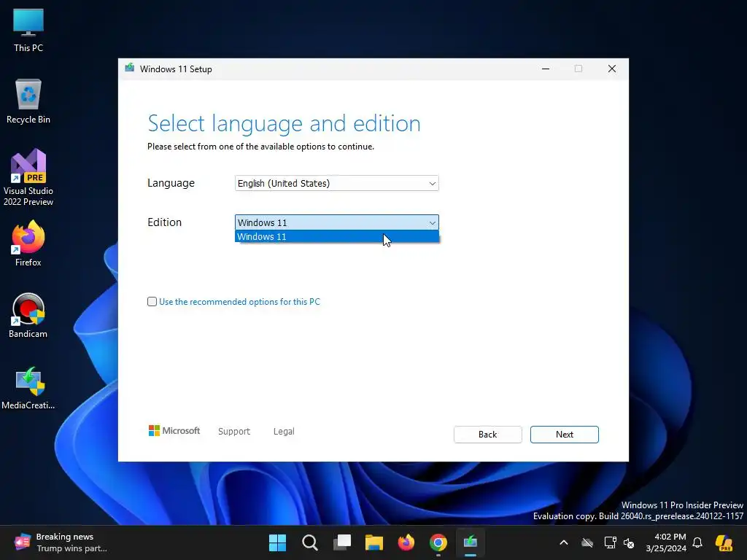Open the Copilot Preview icon
Viewport: 747px width, 560px height.
click(724, 542)
